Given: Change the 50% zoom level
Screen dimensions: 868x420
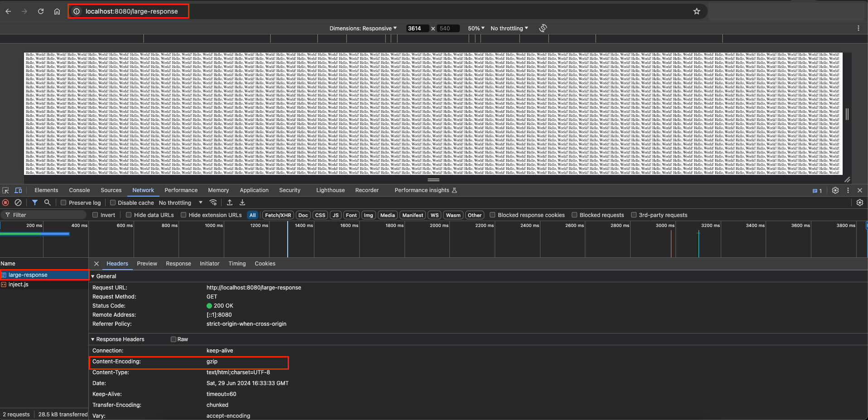Looking at the screenshot, I should (x=475, y=28).
